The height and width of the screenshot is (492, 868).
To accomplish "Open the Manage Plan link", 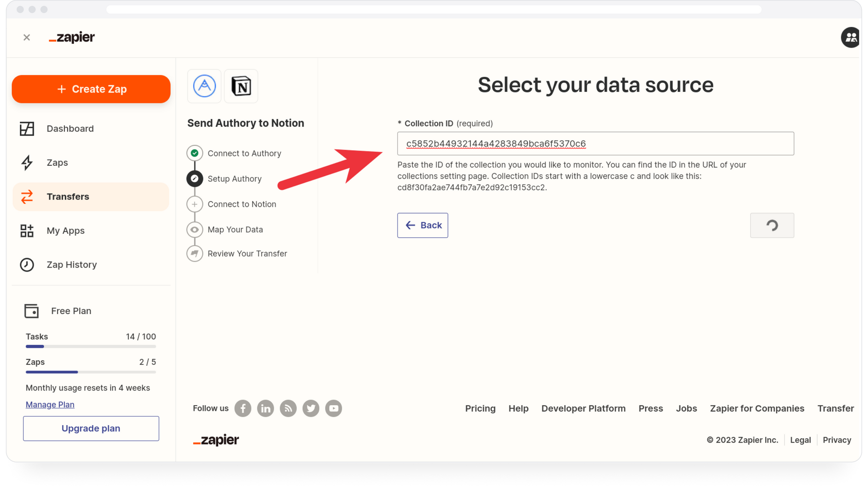I will click(50, 404).
